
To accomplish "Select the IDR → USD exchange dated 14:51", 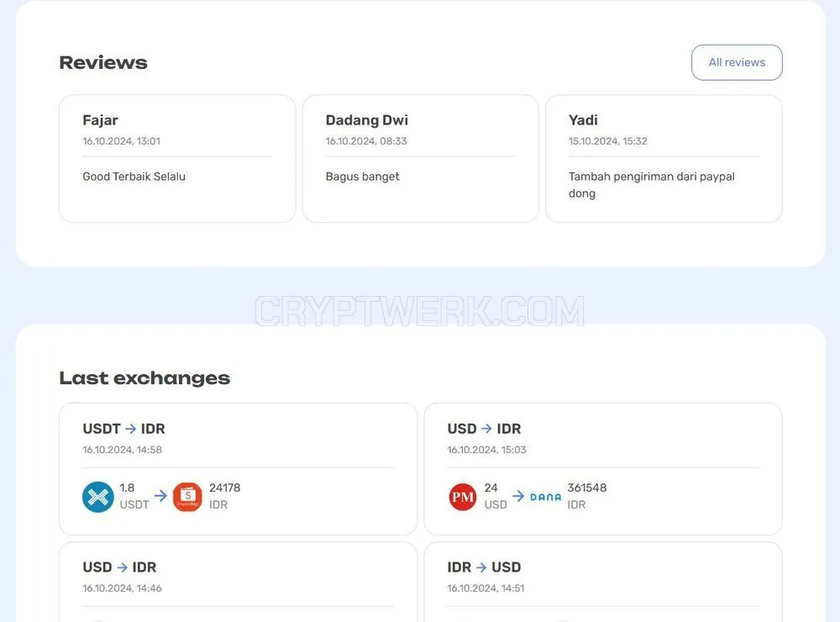I will pos(602,582).
